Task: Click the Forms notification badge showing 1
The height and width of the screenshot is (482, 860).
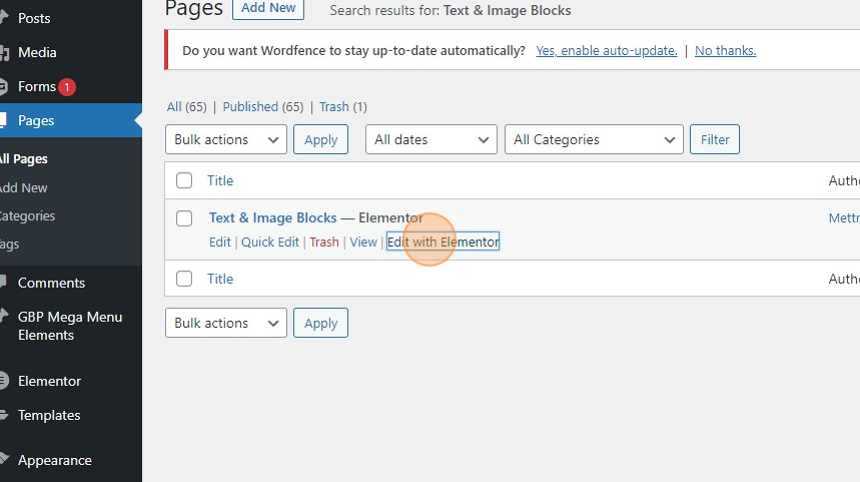Action: 67,87
